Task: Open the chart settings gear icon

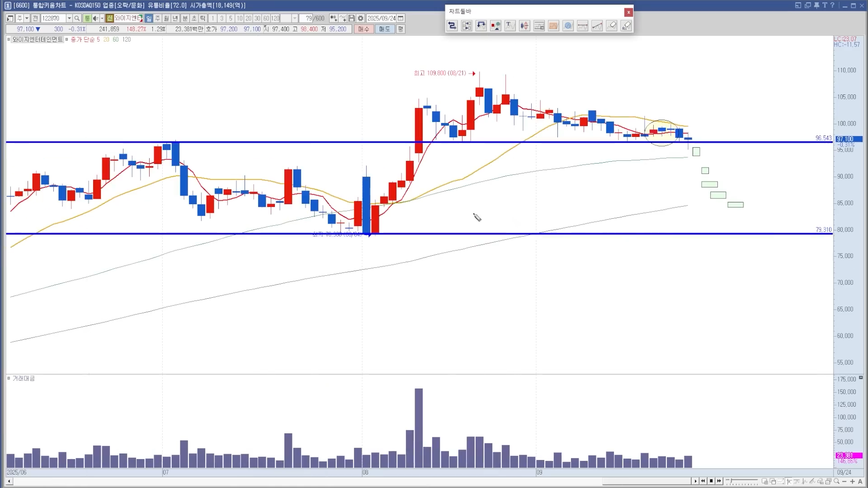Action: [x=360, y=19]
